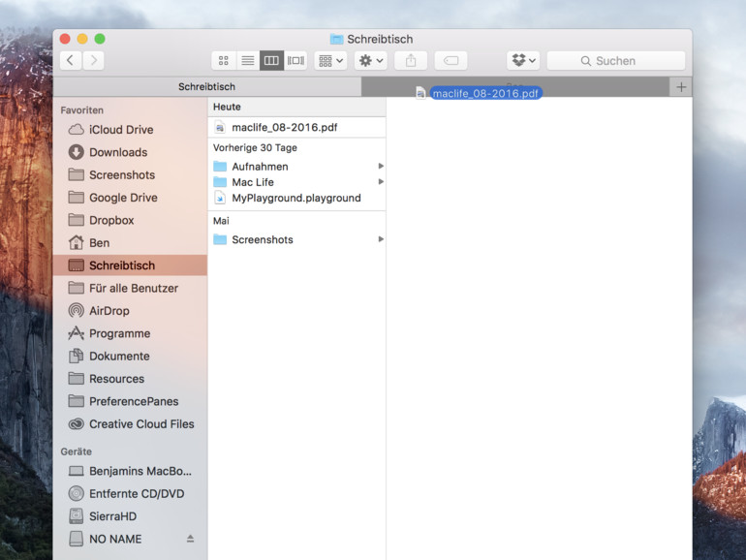Viewport: 746px width, 560px height.
Task: Open the Dropbox toolbar dropdown
Action: click(x=523, y=60)
